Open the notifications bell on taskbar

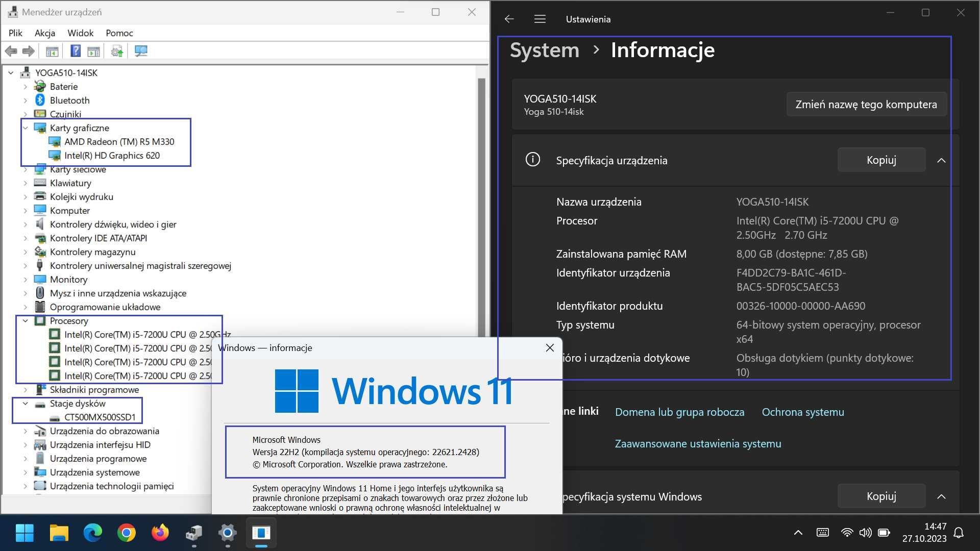point(959,533)
